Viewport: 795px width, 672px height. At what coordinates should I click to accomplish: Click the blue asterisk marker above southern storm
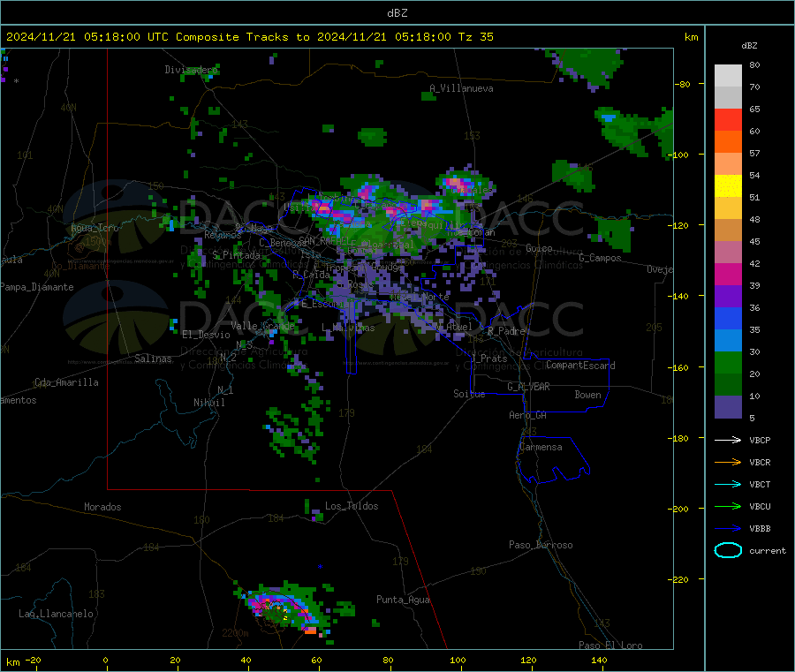click(x=320, y=567)
